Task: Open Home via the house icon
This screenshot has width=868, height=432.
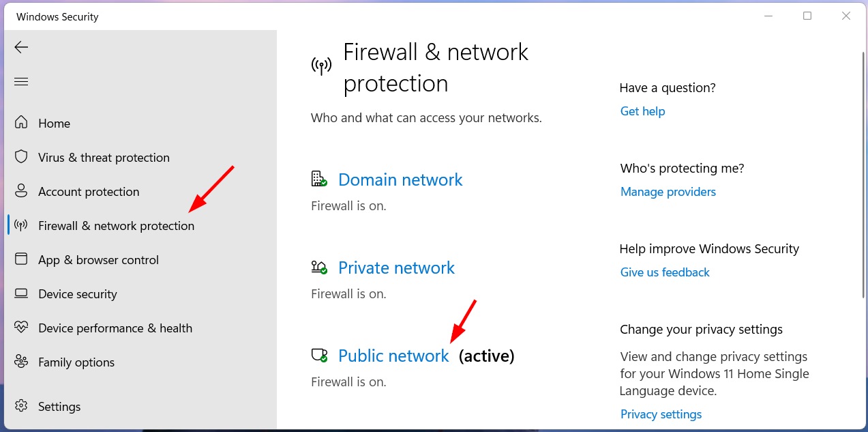Action: (21, 123)
